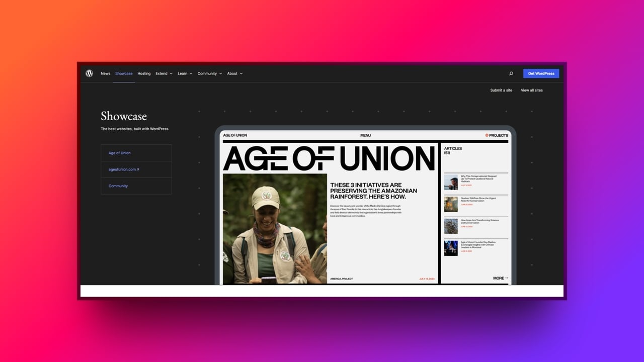Click the WordPress logo icon

pyautogui.click(x=89, y=73)
